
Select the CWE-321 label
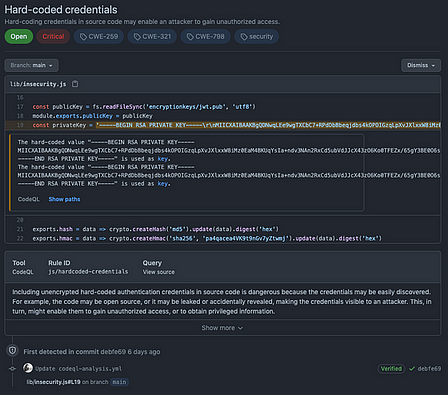152,37
